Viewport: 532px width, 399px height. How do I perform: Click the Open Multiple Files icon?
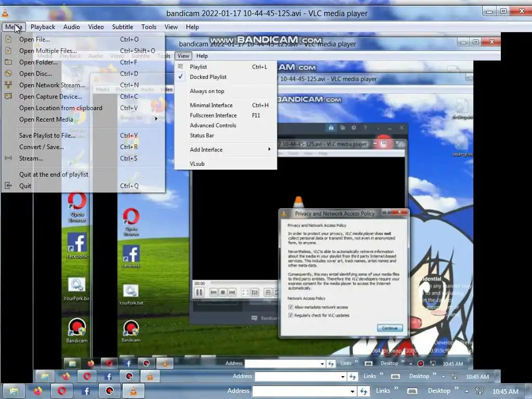pos(8,50)
